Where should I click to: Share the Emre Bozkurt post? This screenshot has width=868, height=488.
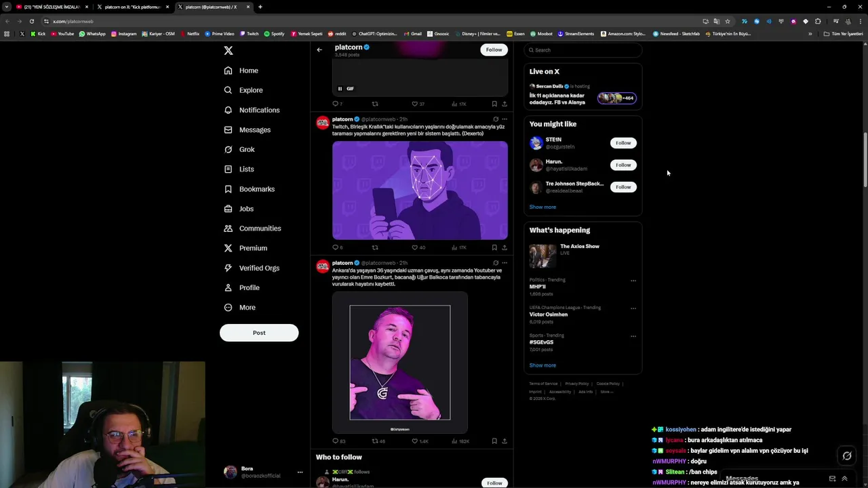pyautogui.click(x=504, y=441)
